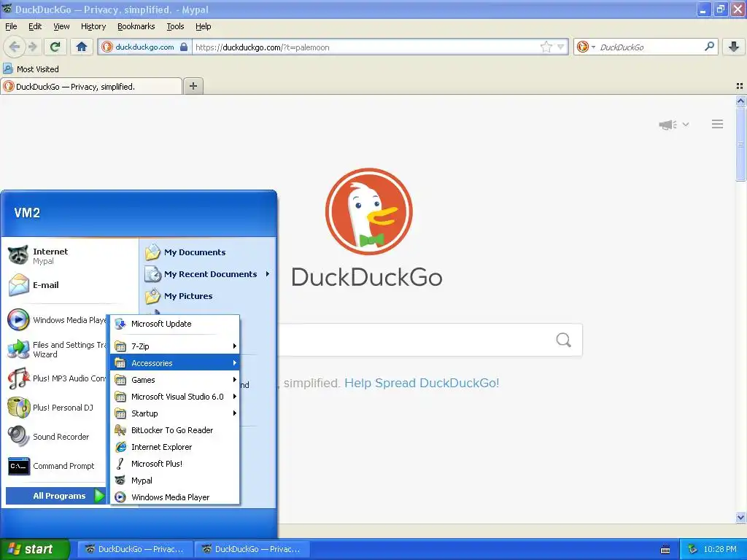The height and width of the screenshot is (560, 747).
Task: Launch Files and Settings Transfer Wizard
Action: coord(57,349)
